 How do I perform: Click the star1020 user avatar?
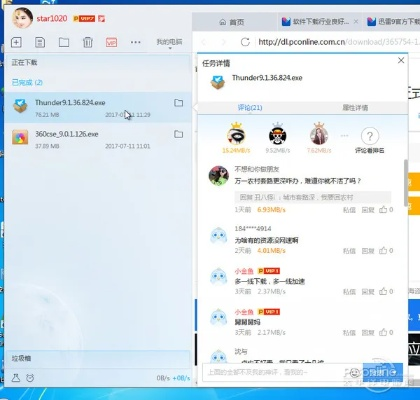pyautogui.click(x=22, y=18)
